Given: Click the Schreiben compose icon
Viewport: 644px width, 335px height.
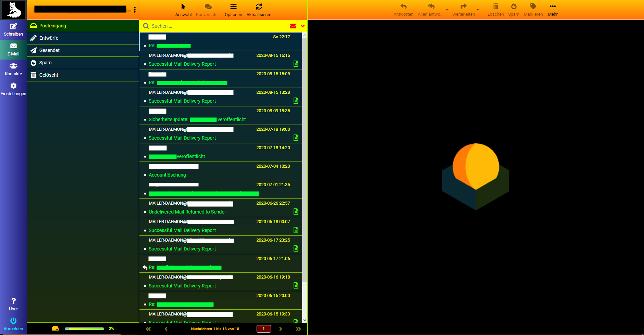Looking at the screenshot, I should tap(13, 27).
